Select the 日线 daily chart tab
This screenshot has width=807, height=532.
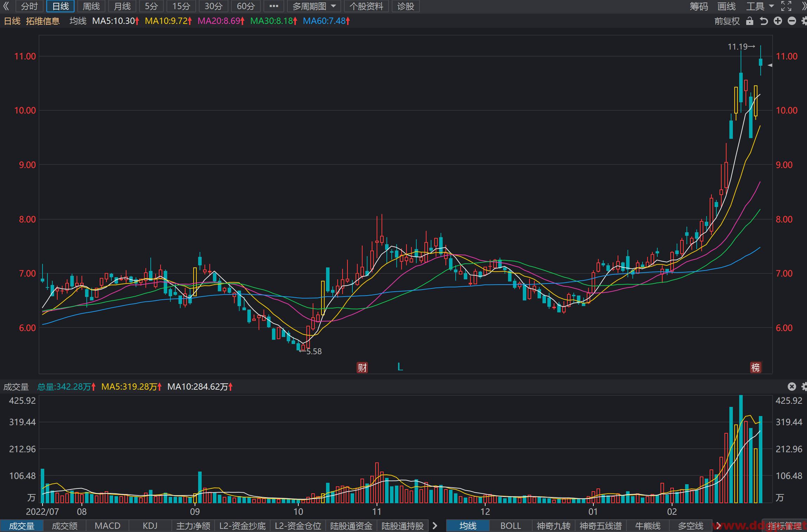point(60,6)
